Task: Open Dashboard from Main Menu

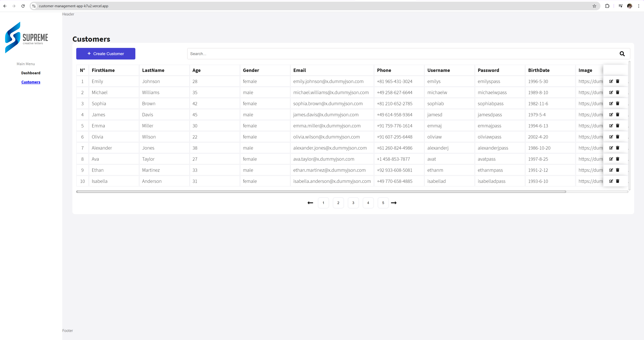Action: [x=31, y=73]
